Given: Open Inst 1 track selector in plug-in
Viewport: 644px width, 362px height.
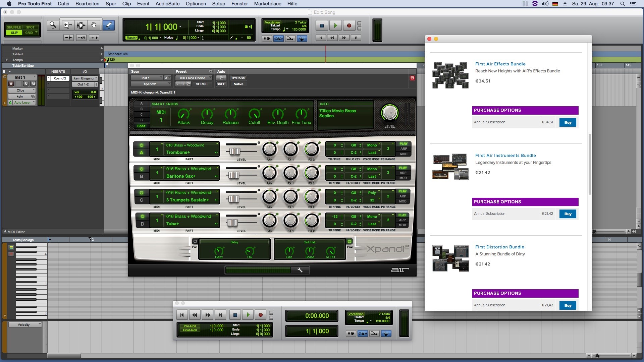Looking at the screenshot, I should click(x=147, y=78).
